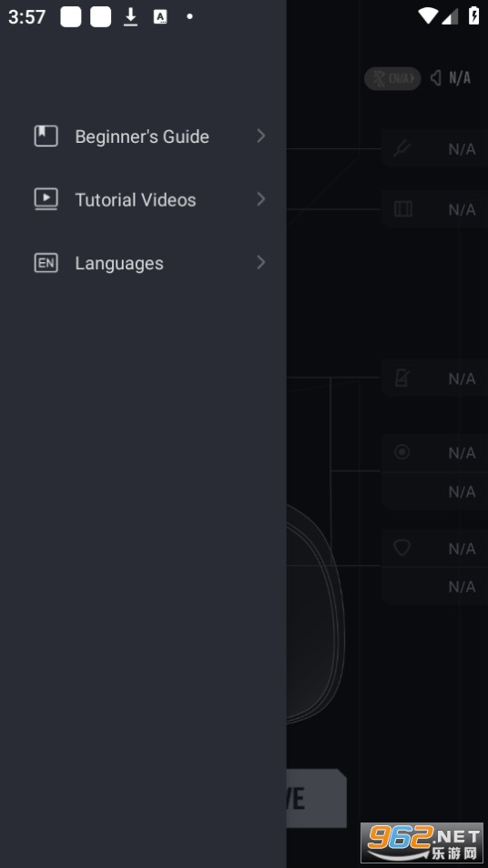The width and height of the screenshot is (488, 868).
Task: Tap the guitar pick icon
Action: pyautogui.click(x=402, y=548)
